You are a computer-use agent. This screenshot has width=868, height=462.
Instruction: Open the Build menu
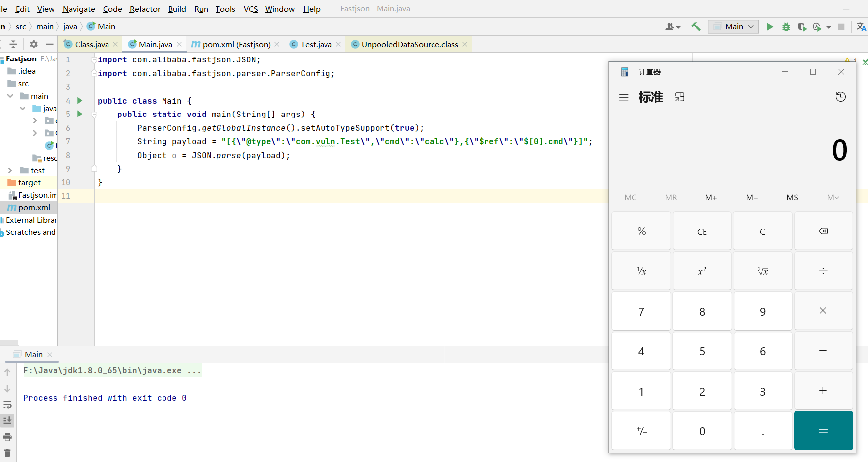[x=177, y=9]
